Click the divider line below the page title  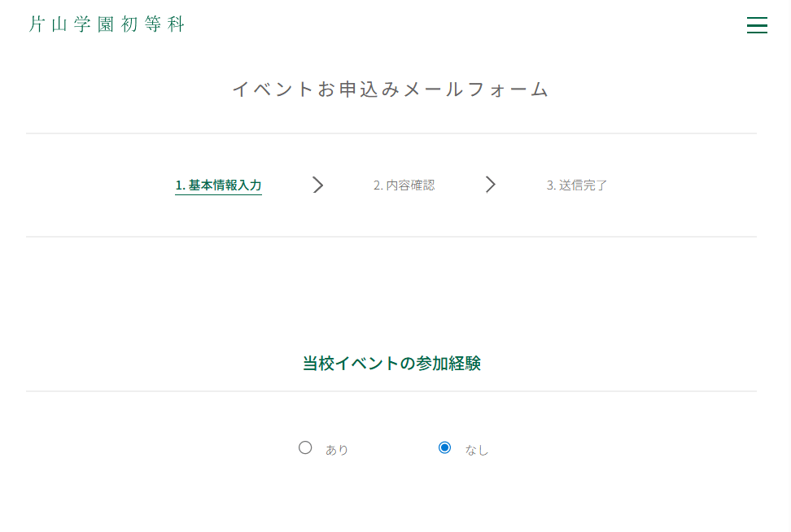click(391, 133)
